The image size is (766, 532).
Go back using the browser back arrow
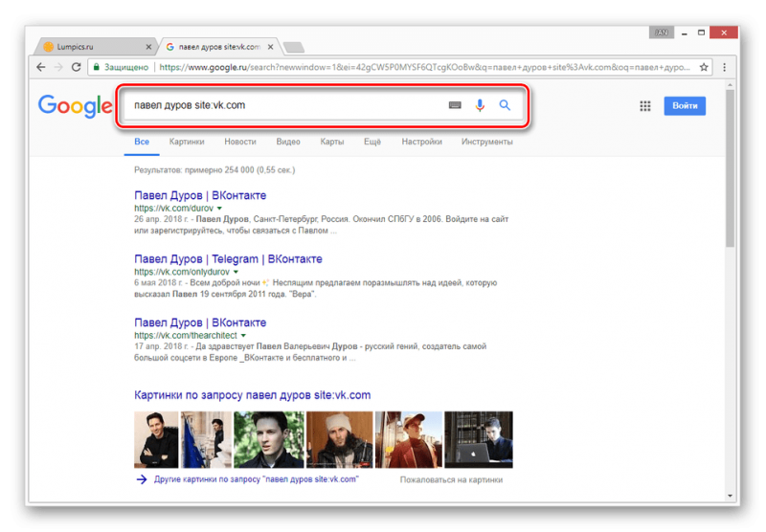point(41,67)
